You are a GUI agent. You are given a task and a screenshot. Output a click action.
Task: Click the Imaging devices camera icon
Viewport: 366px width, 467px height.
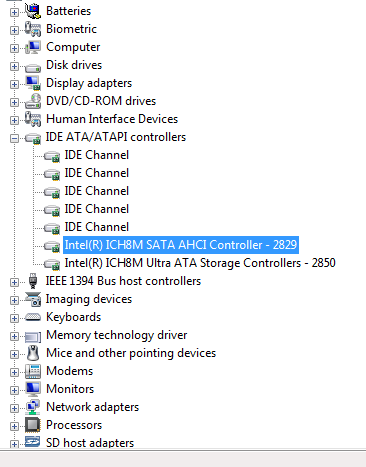pos(33,299)
